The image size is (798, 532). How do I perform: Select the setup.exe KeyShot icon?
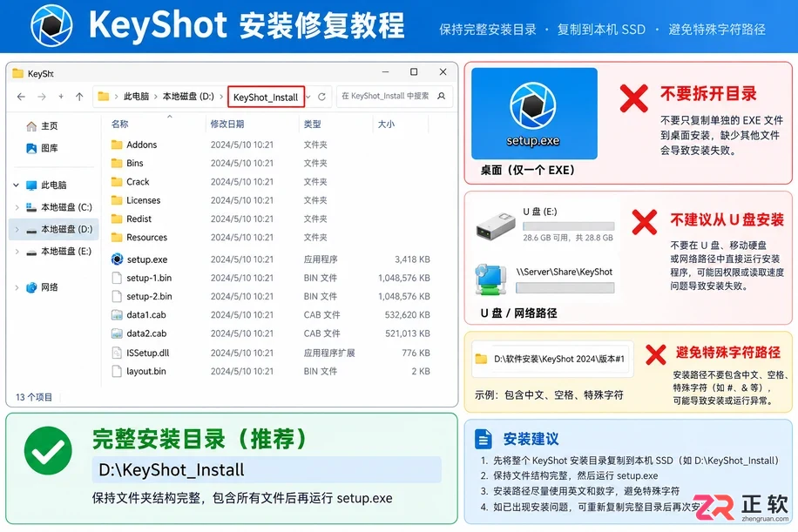[x=117, y=259]
